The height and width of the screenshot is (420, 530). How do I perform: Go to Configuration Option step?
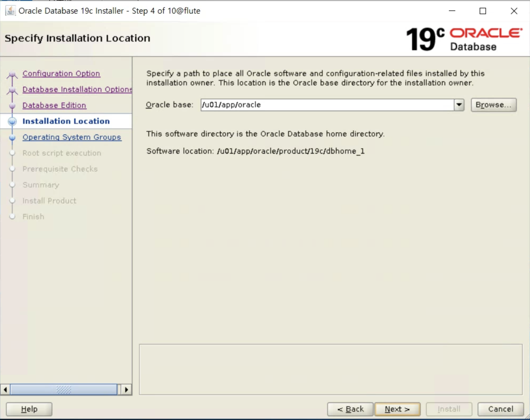point(61,74)
